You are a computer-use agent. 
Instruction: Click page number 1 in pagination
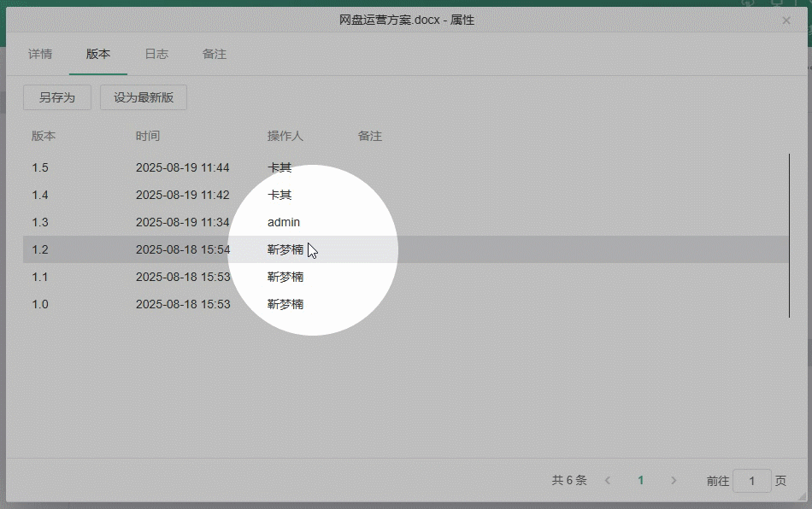pyautogui.click(x=640, y=480)
